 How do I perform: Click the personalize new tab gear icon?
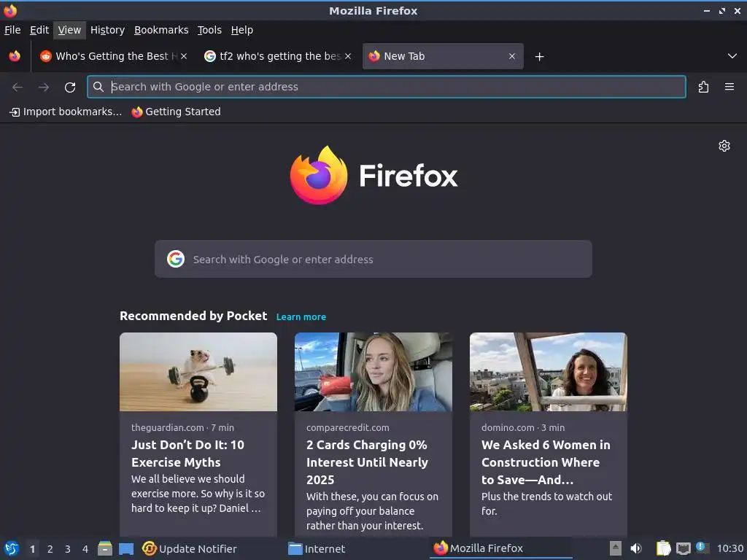click(724, 146)
